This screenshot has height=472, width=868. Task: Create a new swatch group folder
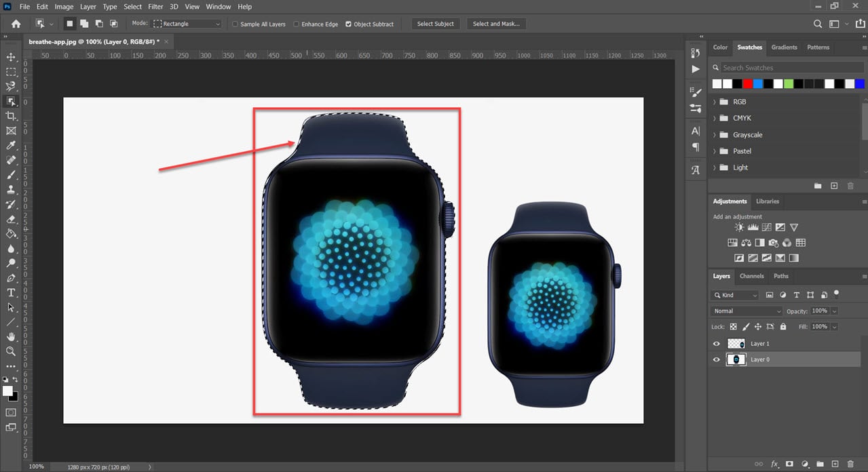click(818, 186)
